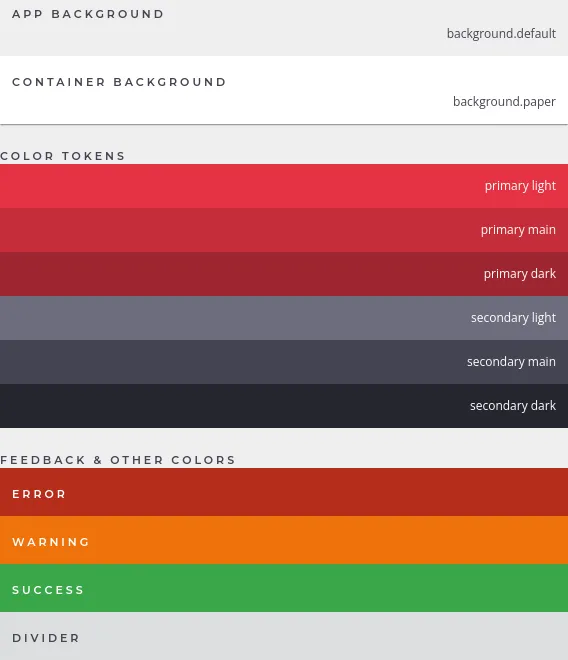The width and height of the screenshot is (568, 660).
Task: Select the secondary light gray swatch
Action: (x=284, y=318)
